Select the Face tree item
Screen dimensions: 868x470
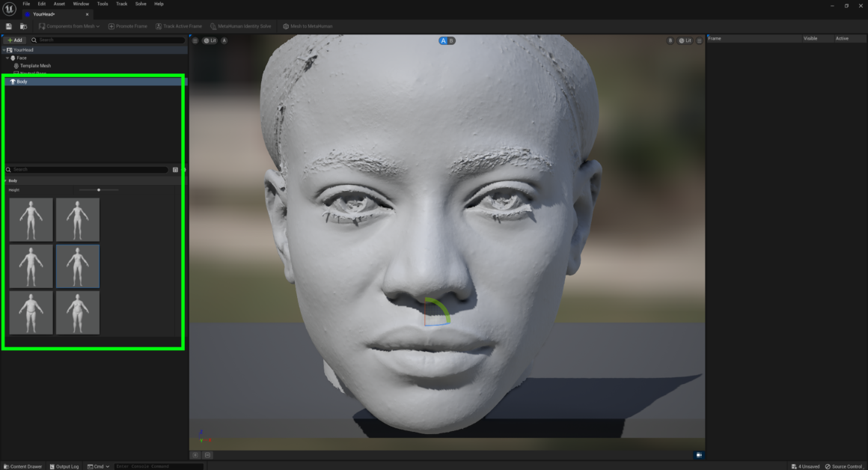point(21,58)
